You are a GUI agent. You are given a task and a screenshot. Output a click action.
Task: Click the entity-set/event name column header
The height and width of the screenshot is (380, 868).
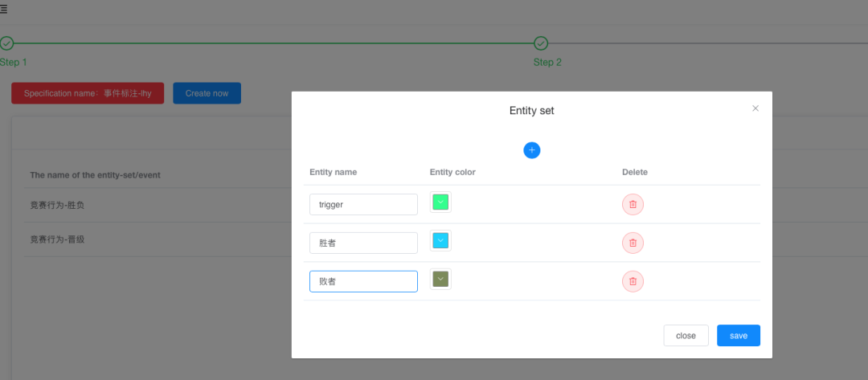click(x=95, y=175)
